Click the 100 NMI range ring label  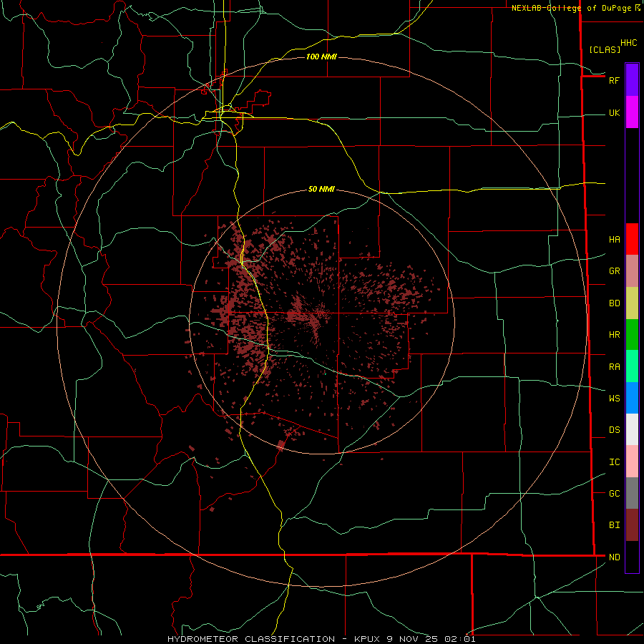tap(321, 57)
